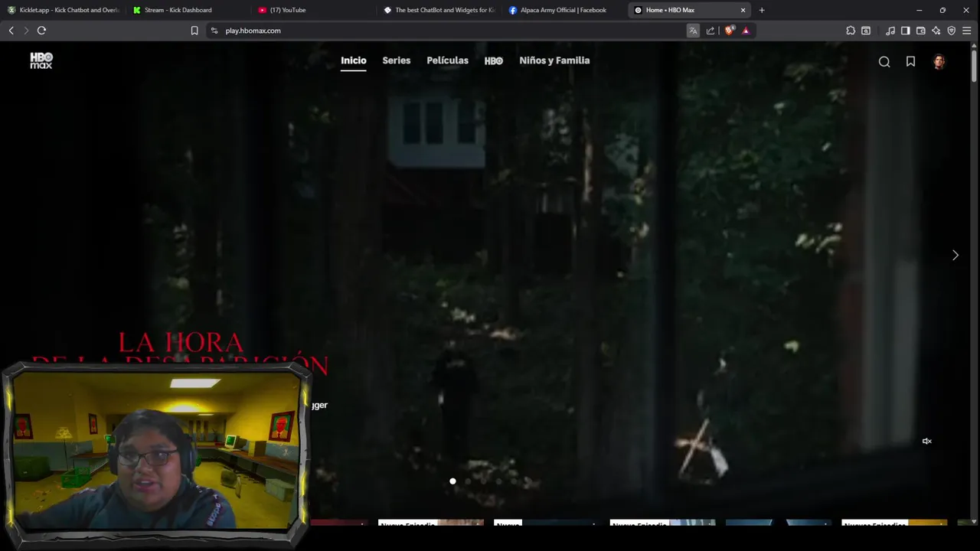Open the HBO hub
980x551 pixels.
(x=494, y=60)
